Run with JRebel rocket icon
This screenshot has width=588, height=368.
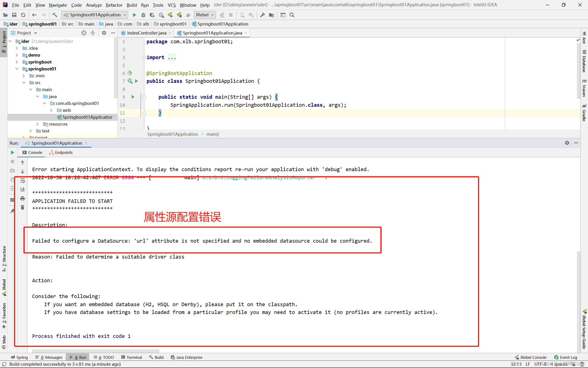[x=170, y=15]
